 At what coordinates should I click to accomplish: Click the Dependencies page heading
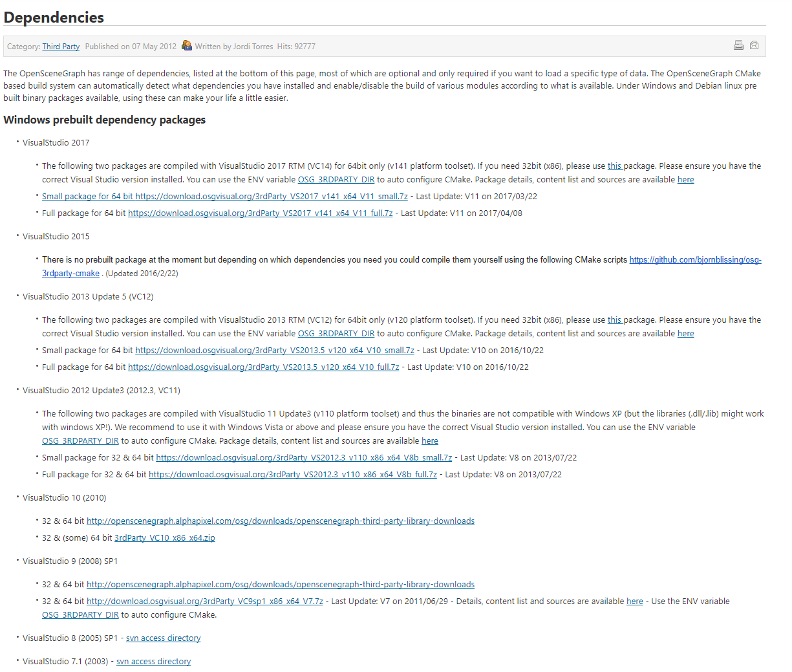[x=54, y=17]
